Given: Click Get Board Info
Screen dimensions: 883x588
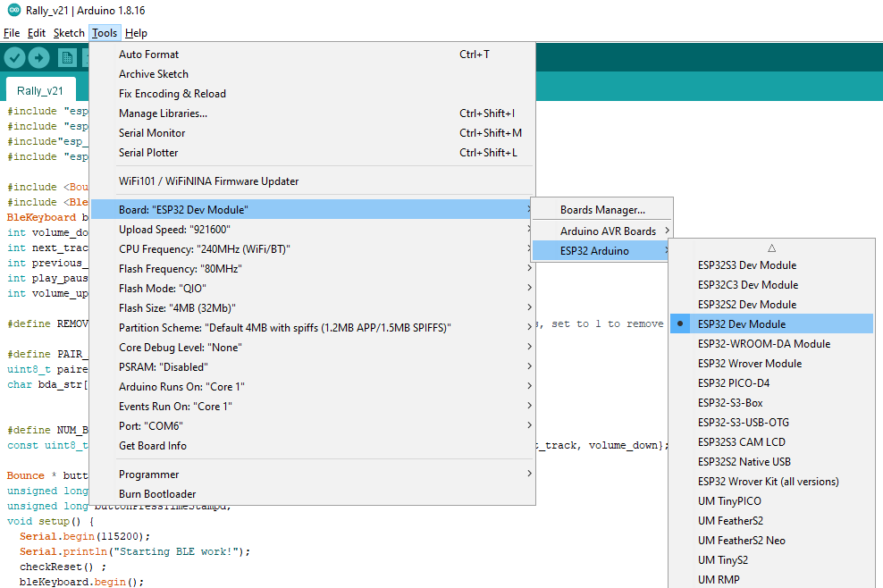Looking at the screenshot, I should pyautogui.click(x=313, y=446).
